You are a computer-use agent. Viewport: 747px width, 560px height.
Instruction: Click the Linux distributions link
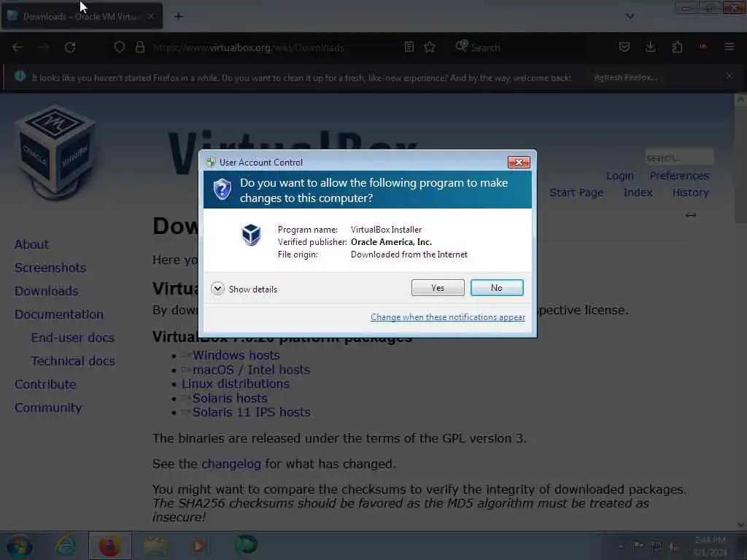coord(236,384)
